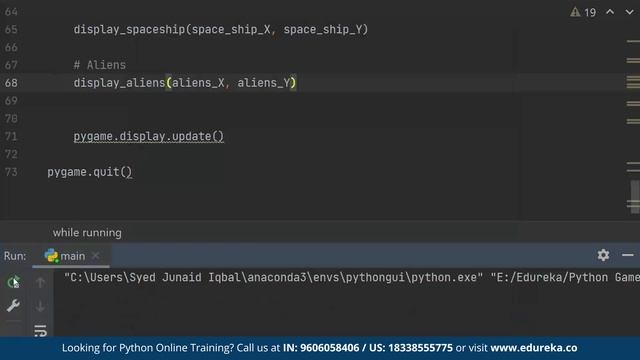The width and height of the screenshot is (640, 360).
Task: Click line number 73 in the gutter
Action: (x=11, y=172)
